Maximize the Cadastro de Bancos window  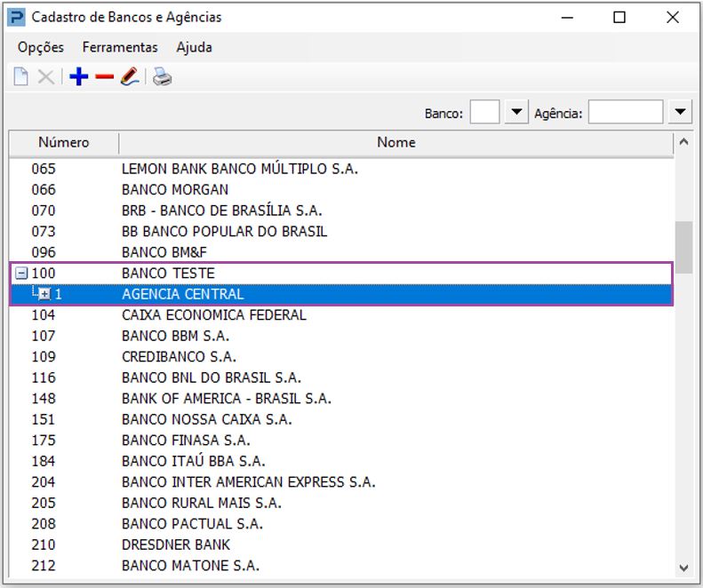point(619,18)
